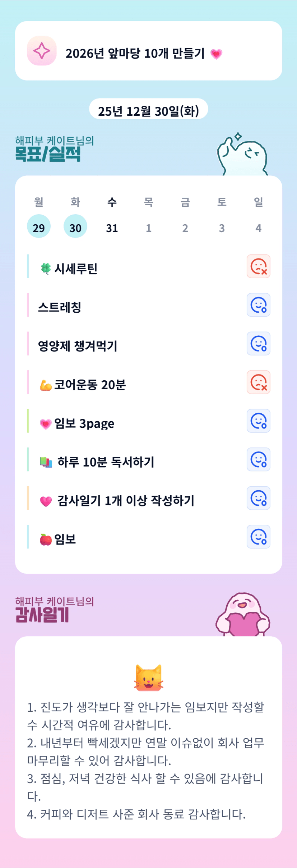This screenshot has height=868, width=297.
Task: Click the smiley icon for 감사일기 1개 이상 작성하기
Action: click(258, 498)
